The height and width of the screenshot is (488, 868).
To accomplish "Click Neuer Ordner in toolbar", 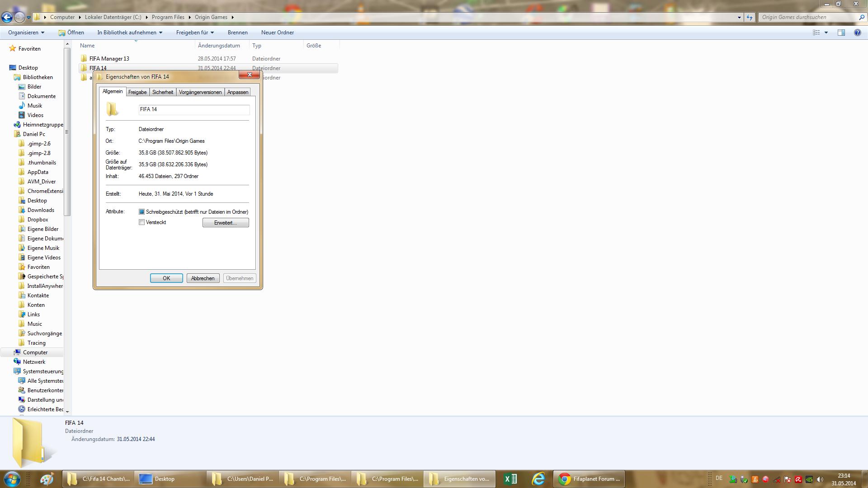I will 278,33.
